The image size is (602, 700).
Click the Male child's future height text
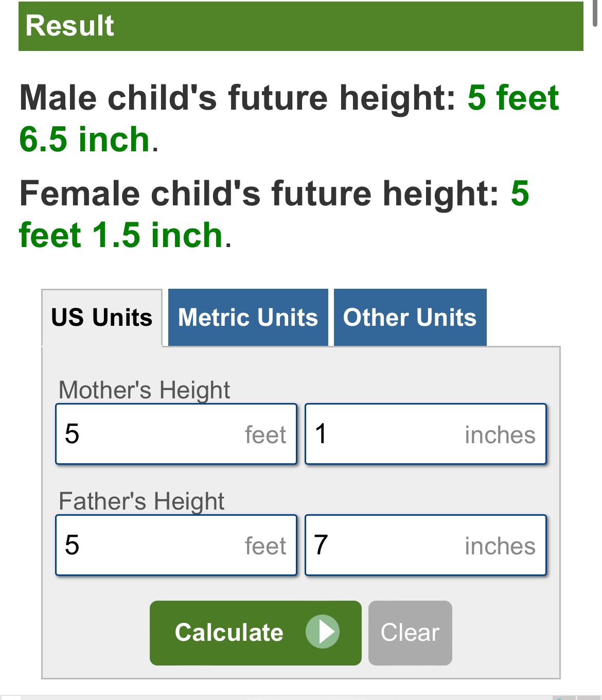238,97
